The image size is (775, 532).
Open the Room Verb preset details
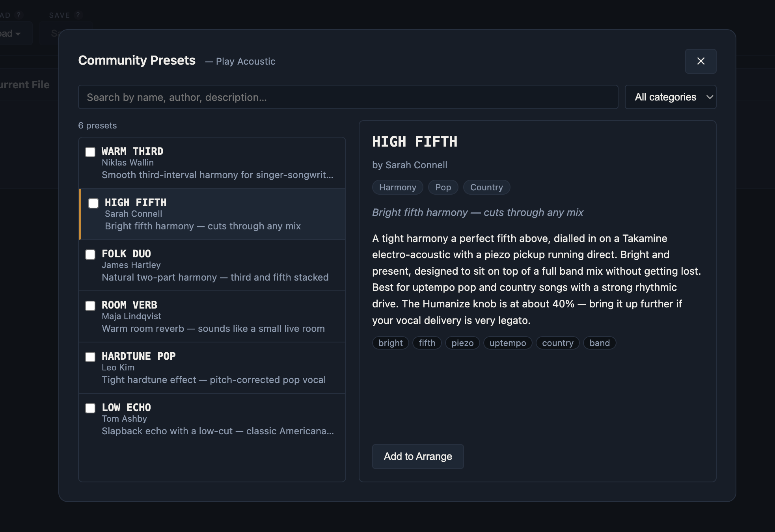(212, 316)
